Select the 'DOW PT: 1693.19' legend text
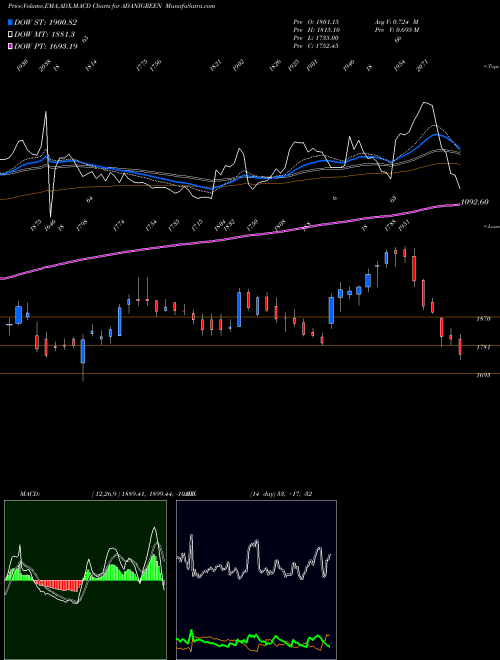Screen dimensions: 500x660 click(46, 46)
